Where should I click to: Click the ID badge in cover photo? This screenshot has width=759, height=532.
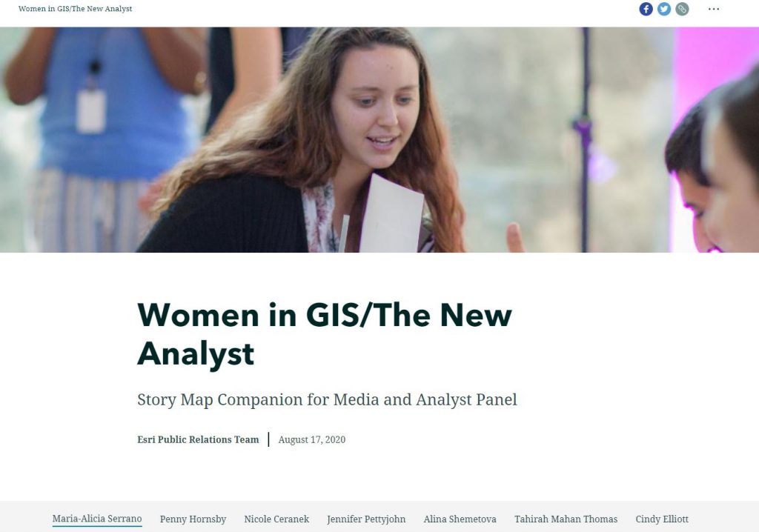pos(91,111)
